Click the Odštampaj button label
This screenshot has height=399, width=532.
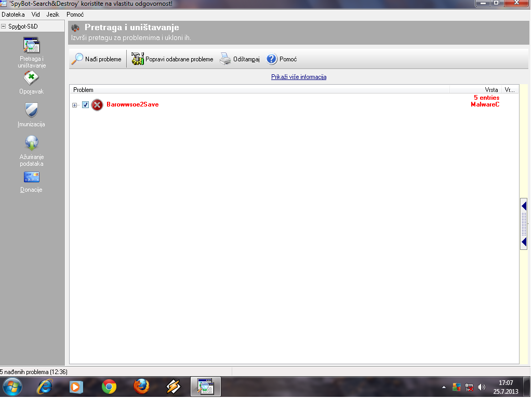coord(246,59)
